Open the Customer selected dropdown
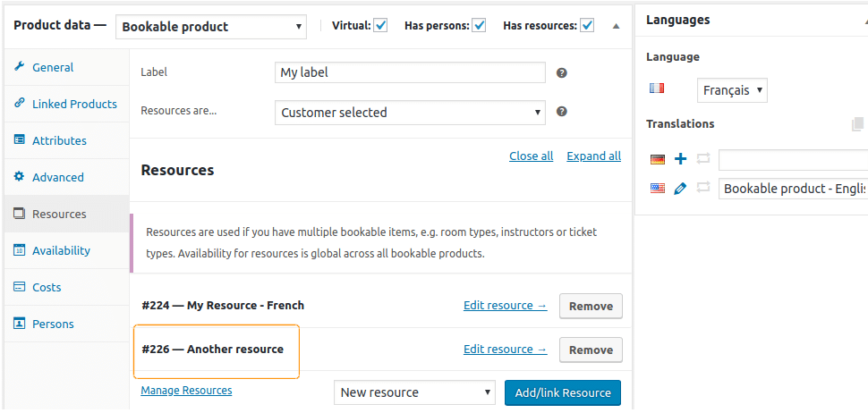Image resolution: width=868 pixels, height=413 pixels. pyautogui.click(x=410, y=113)
